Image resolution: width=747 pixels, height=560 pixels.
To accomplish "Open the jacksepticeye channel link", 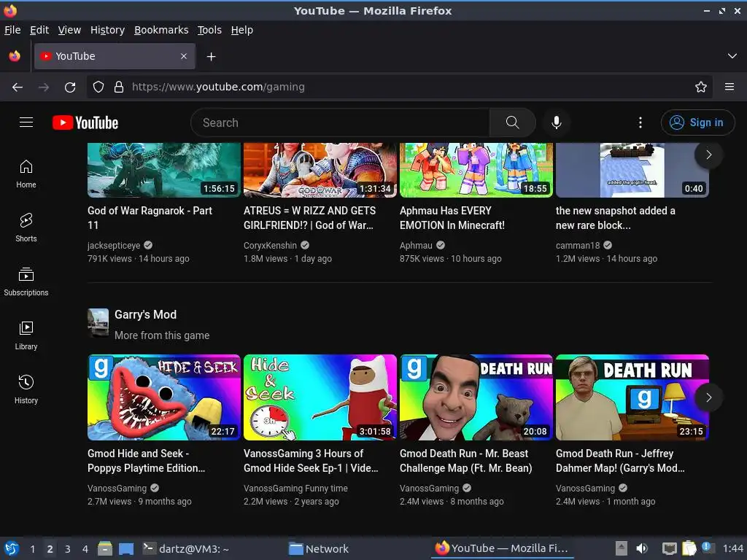I will (114, 245).
